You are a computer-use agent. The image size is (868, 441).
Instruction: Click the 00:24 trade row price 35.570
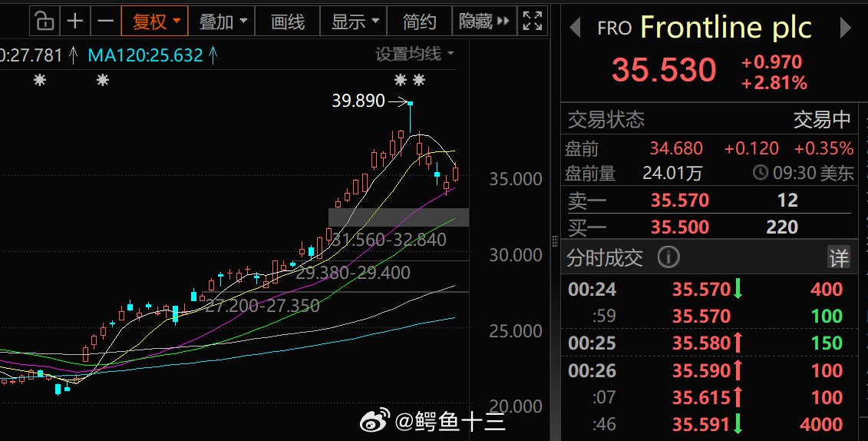(701, 289)
